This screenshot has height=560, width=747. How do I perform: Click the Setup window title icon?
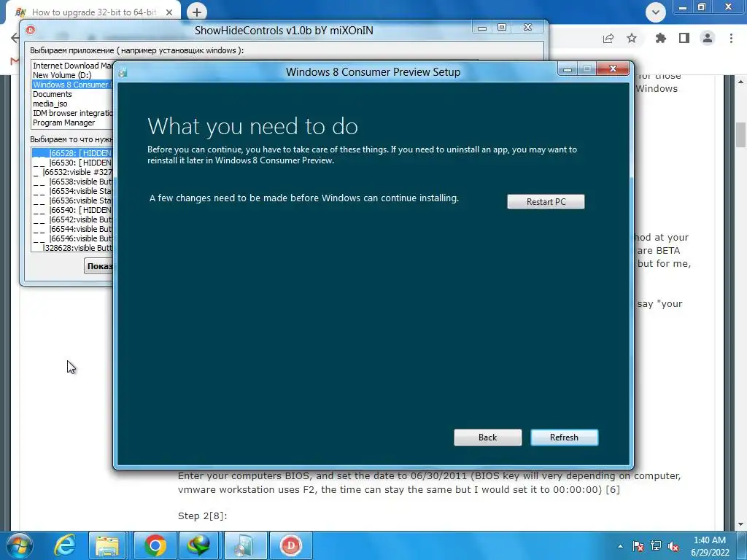coord(123,72)
